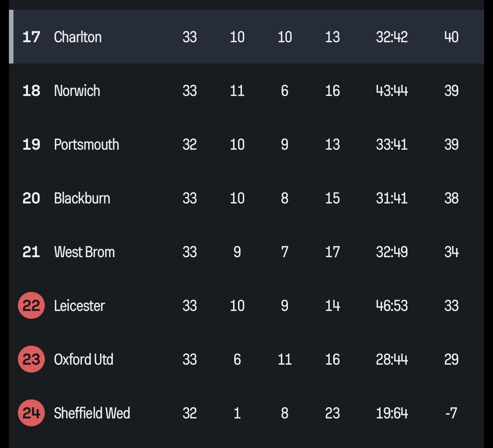
Task: Open Portsmouth team page
Action: [87, 145]
